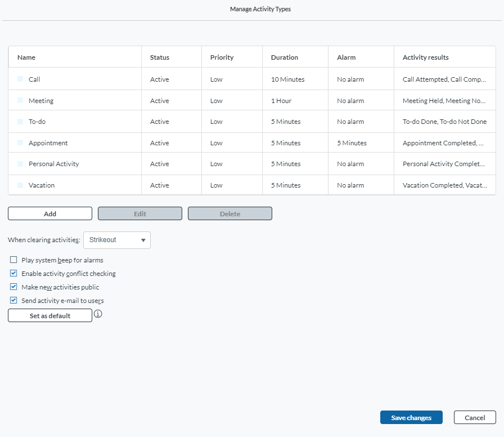Screen dimensions: 504x437
Task: Click the Delete button
Action: point(230,213)
